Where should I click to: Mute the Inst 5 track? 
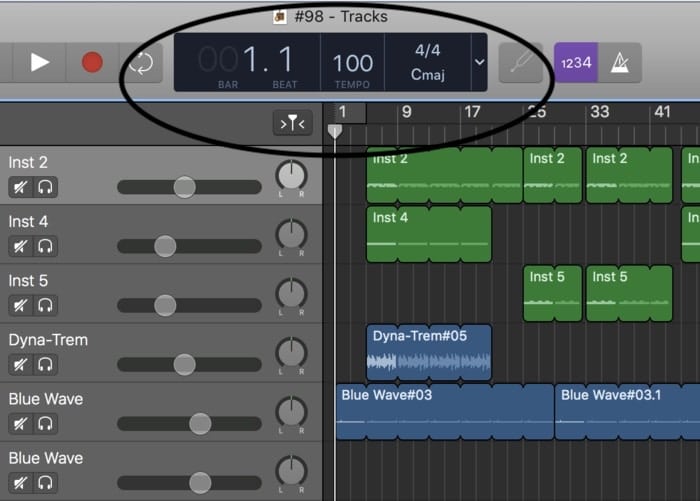[x=21, y=305]
